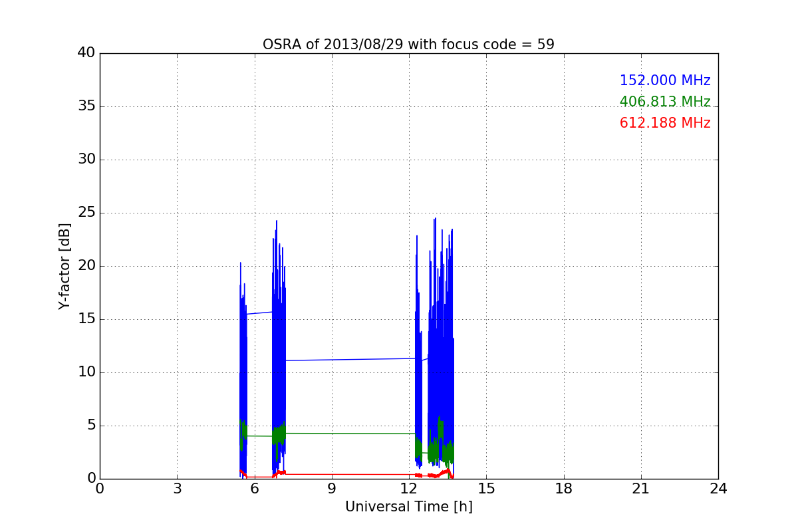Click y-axis tick label 40
The width and height of the screenshot is (798, 532).
(86, 53)
